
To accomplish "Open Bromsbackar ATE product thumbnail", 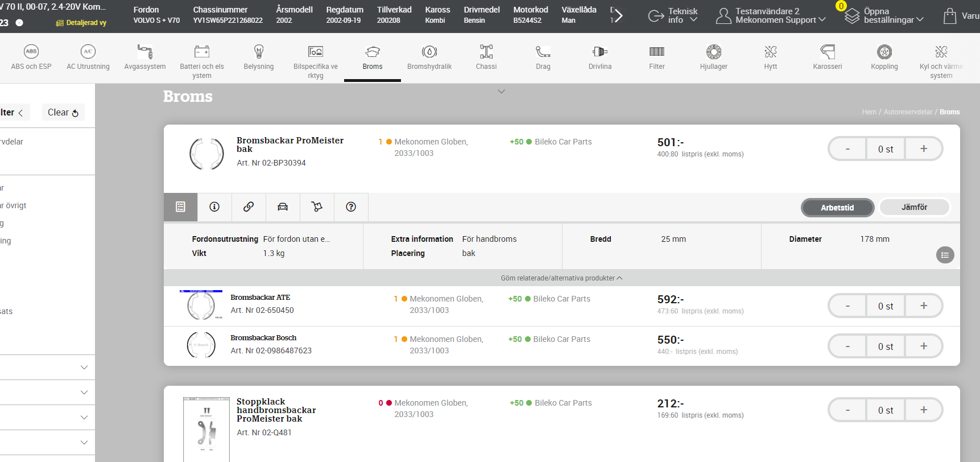I will tap(201, 306).
